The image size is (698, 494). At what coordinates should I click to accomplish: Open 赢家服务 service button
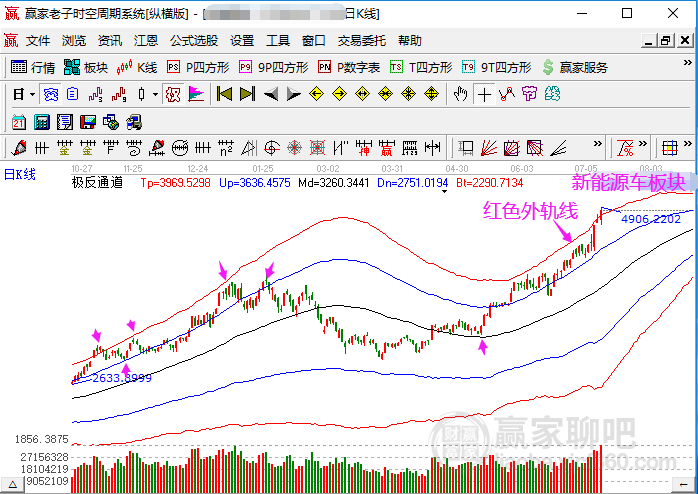coord(575,67)
